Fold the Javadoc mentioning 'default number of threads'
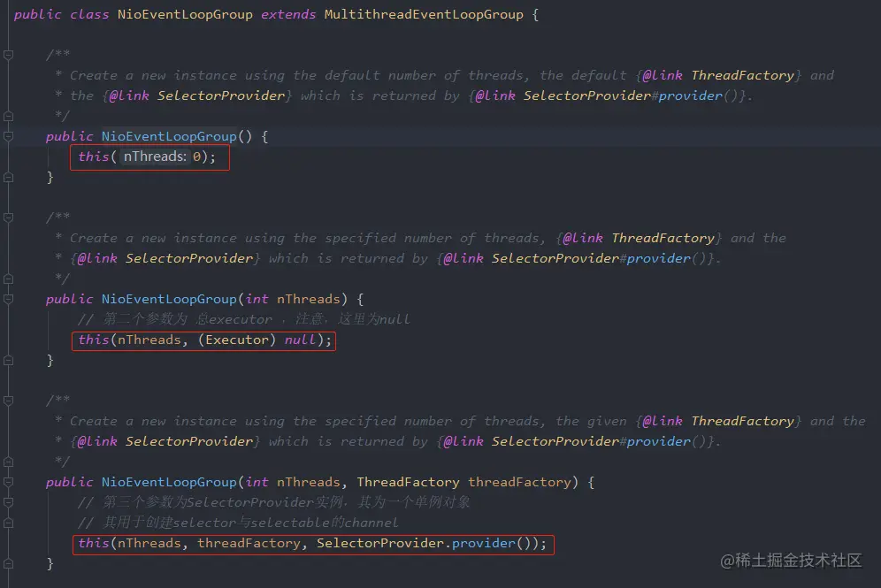 tap(9, 55)
